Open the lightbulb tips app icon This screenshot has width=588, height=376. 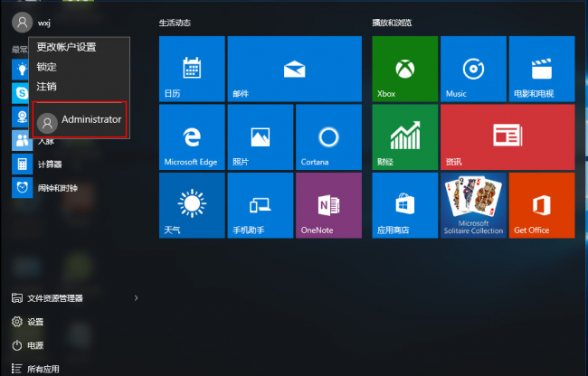point(20,70)
